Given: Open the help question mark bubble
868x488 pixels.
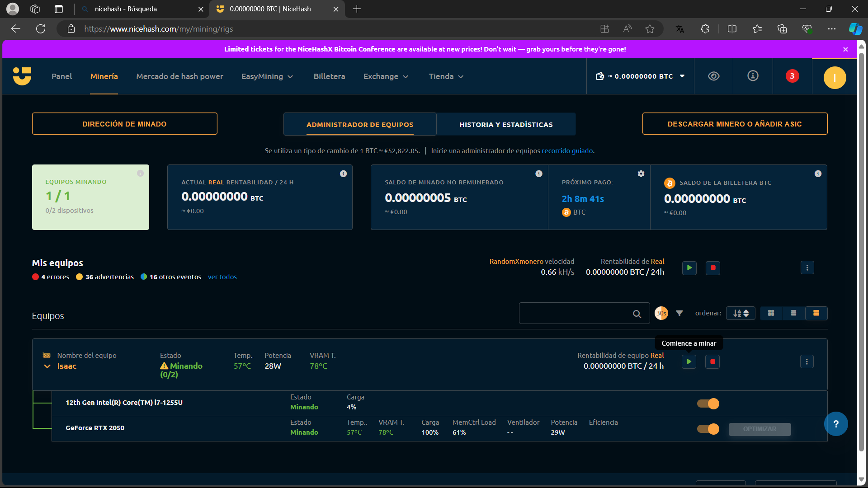Looking at the screenshot, I should (x=835, y=424).
